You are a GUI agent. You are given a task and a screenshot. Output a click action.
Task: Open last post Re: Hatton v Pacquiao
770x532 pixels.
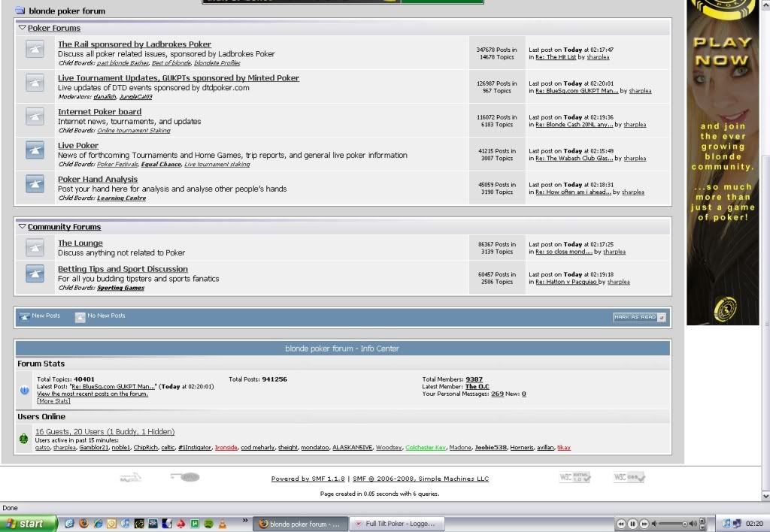(566, 282)
